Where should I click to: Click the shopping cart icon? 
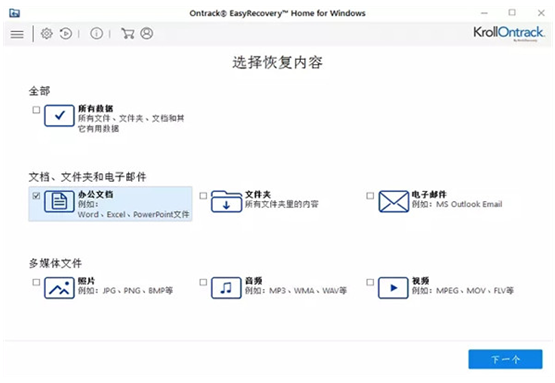127,34
